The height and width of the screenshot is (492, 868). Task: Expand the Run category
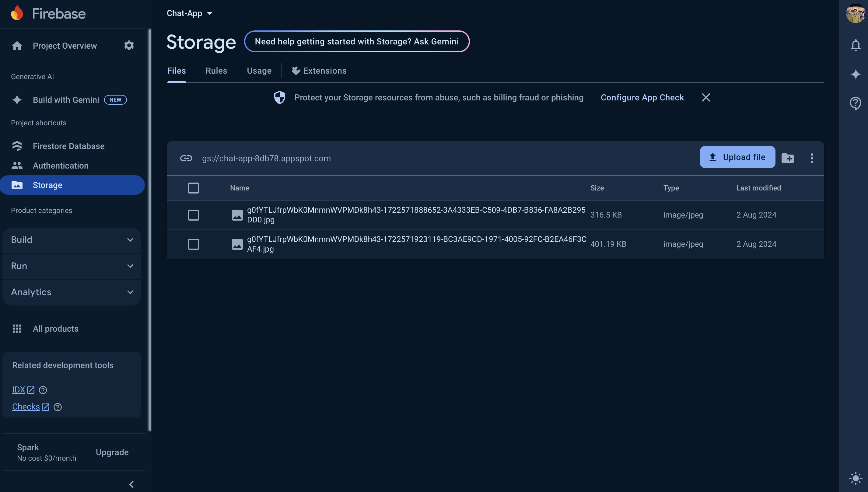click(72, 266)
